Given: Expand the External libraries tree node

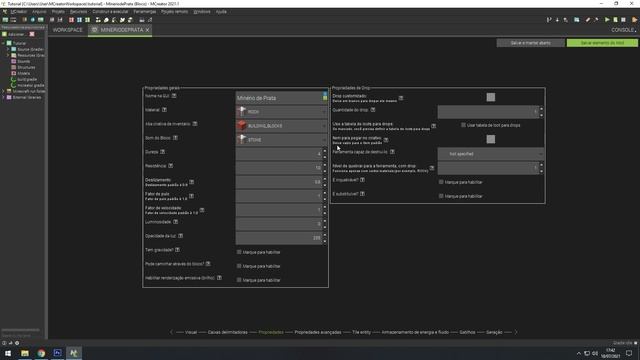Looking at the screenshot, I should tap(4, 98).
